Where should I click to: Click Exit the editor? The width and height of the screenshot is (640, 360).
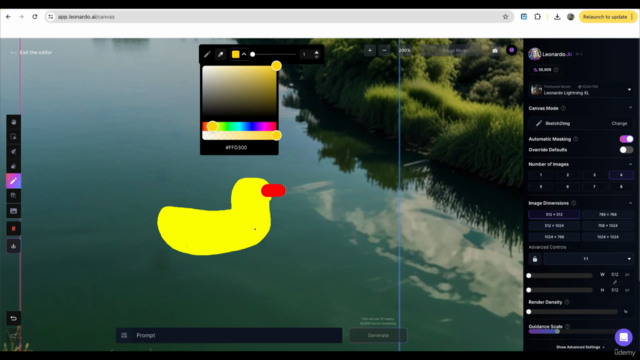pyautogui.click(x=31, y=52)
